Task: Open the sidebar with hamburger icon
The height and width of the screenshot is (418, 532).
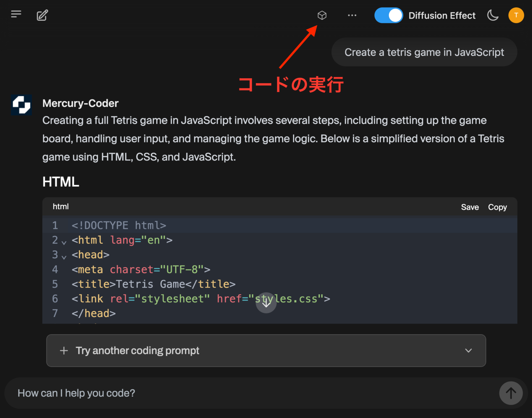Action: tap(16, 14)
